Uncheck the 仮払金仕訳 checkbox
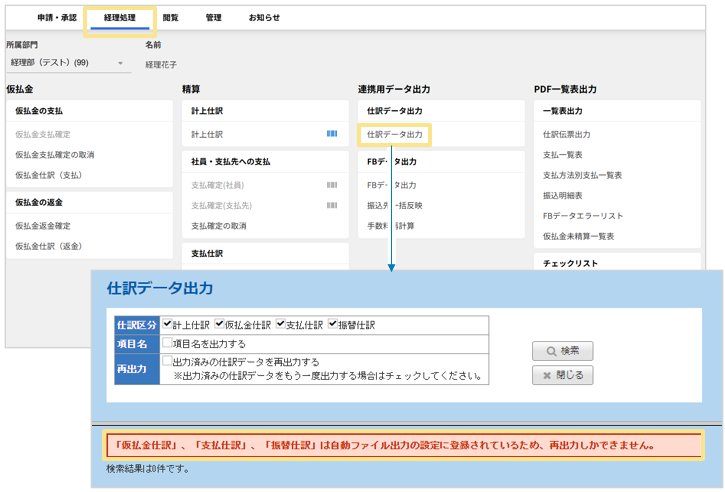Screen dimensions: 725x492 (219, 325)
